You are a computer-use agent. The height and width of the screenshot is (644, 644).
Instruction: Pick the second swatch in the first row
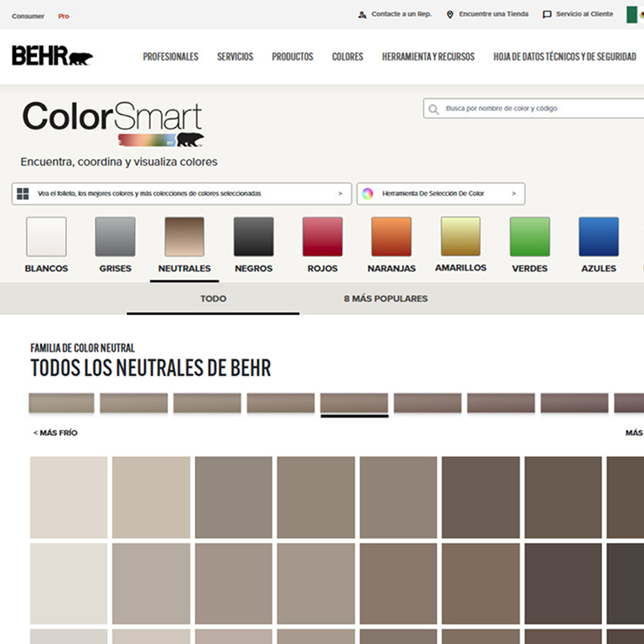(151, 498)
